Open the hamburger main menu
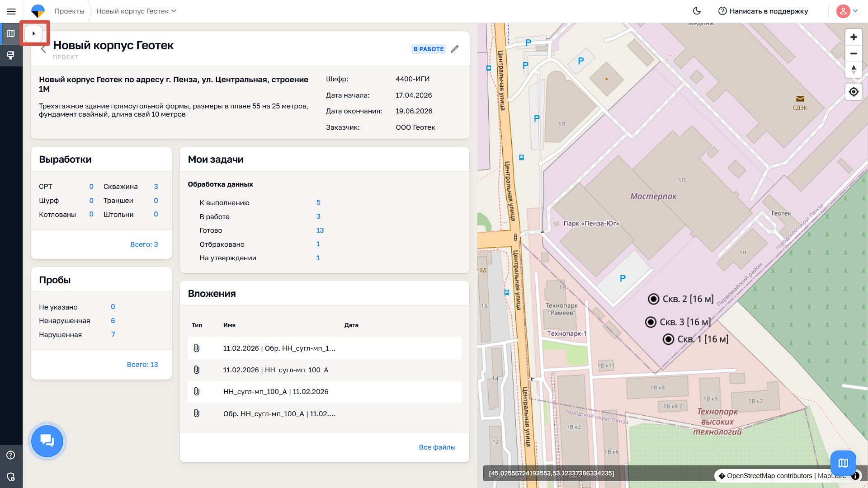 click(11, 11)
